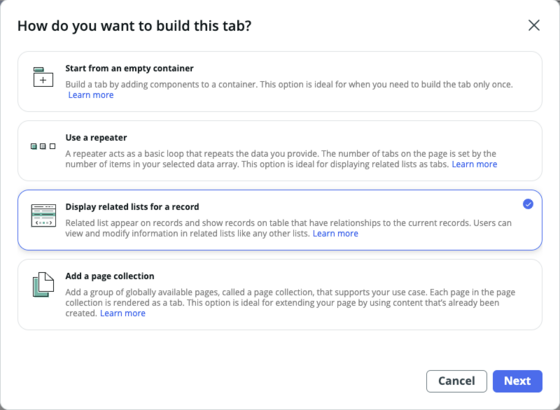
Task: Click the related lists table icon
Action: click(43, 215)
